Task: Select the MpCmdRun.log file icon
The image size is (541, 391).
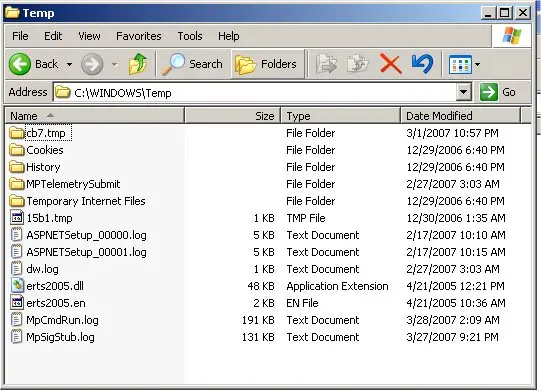Action: tap(17, 320)
